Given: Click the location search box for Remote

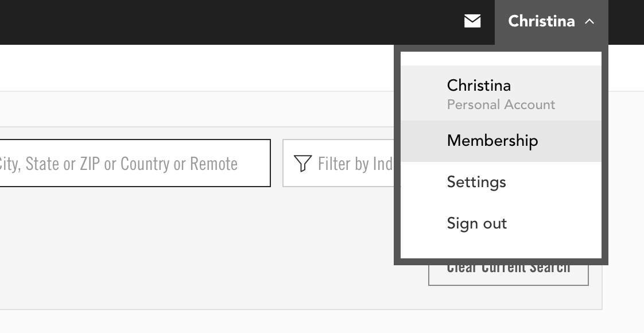Looking at the screenshot, I should (x=132, y=164).
